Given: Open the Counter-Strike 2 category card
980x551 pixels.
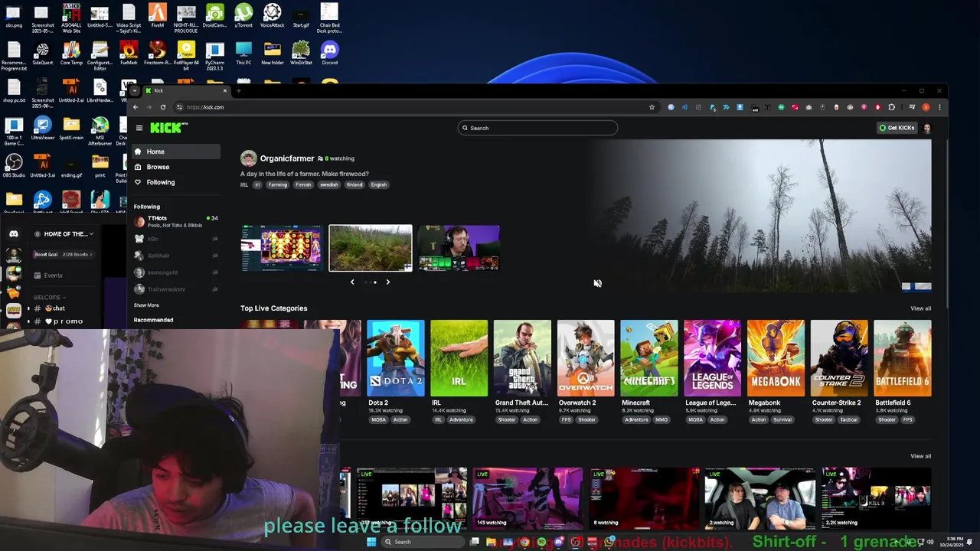Looking at the screenshot, I should 839,358.
